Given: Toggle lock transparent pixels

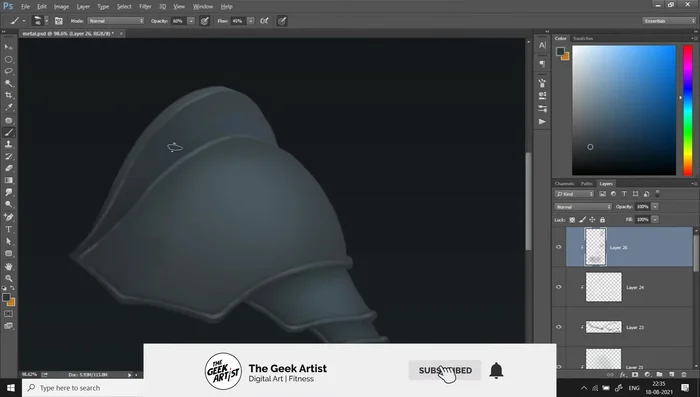Looking at the screenshot, I should tap(572, 220).
